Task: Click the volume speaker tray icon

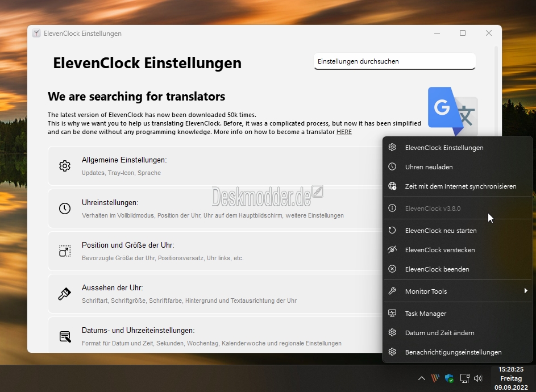Action: (478, 378)
